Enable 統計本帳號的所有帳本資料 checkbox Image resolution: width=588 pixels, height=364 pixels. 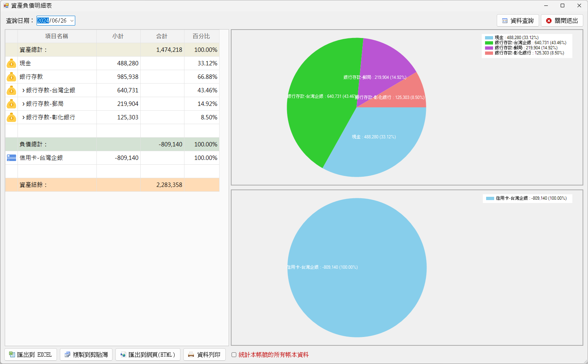(x=234, y=355)
